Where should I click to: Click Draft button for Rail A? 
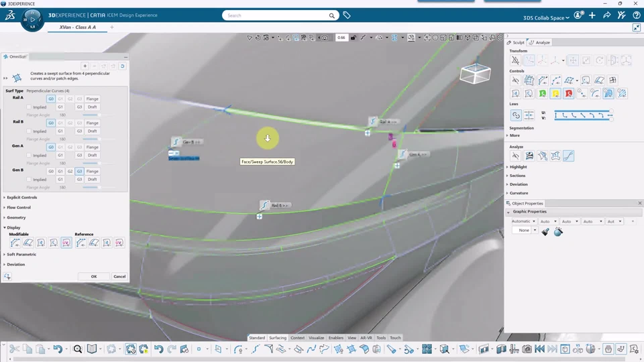pos(93,107)
